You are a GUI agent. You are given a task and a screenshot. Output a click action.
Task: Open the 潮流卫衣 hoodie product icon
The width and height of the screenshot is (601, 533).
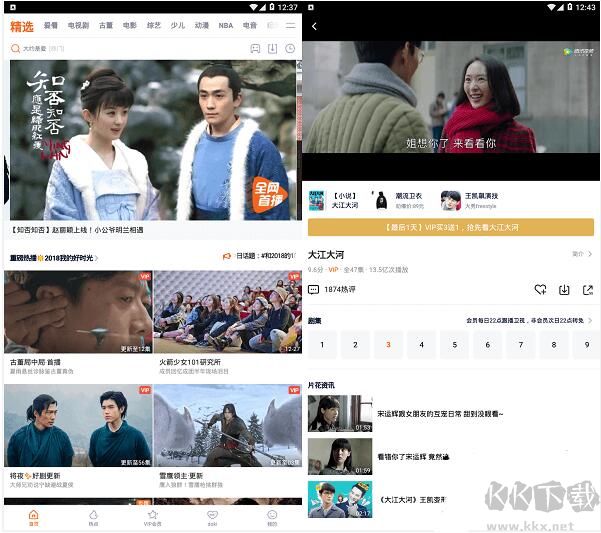coord(381,200)
